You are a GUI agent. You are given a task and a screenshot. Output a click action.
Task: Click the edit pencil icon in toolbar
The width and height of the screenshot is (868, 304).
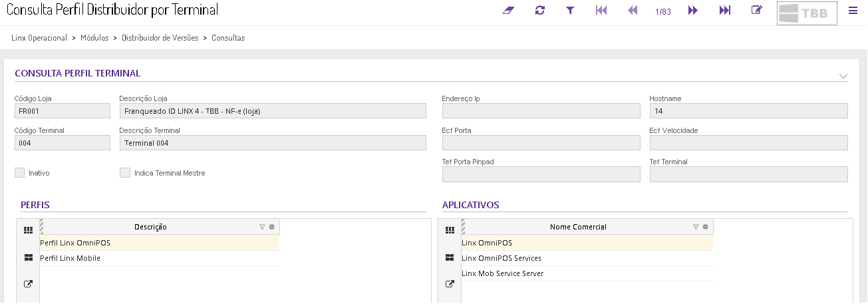pos(756,11)
